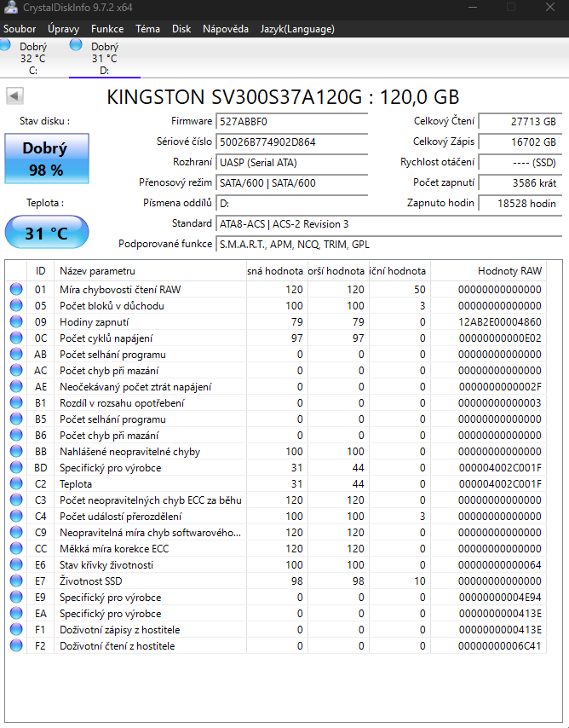This screenshot has width=569, height=728.
Task: Select the D: disk status orb
Action: pos(76,45)
